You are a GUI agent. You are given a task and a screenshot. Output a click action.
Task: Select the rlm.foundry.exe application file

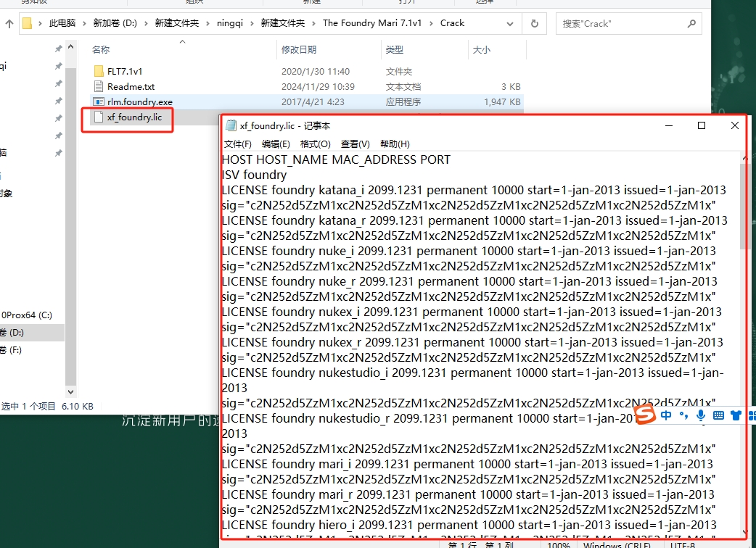point(139,102)
